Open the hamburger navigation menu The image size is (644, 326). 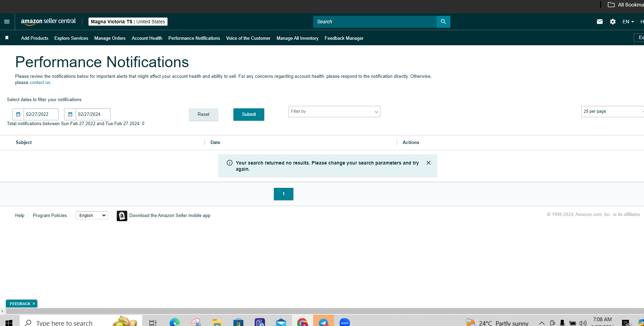coord(7,22)
